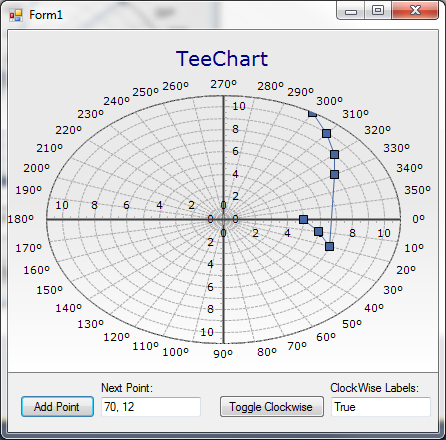
Task: Click the lowest data point below the horizontal axis
Action: (329, 246)
